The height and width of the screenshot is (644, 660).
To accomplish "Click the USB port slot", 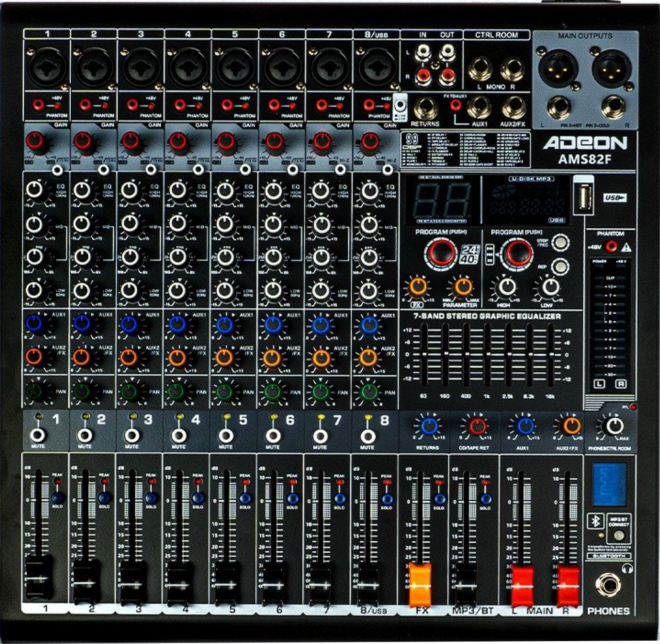I will click(x=585, y=198).
